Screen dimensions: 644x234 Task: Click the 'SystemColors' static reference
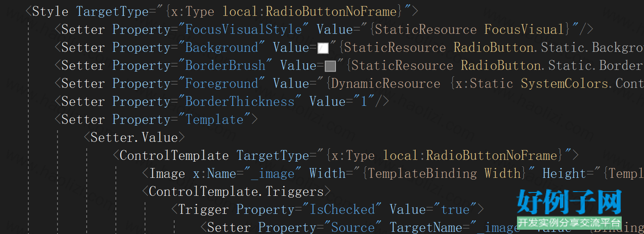(564, 84)
